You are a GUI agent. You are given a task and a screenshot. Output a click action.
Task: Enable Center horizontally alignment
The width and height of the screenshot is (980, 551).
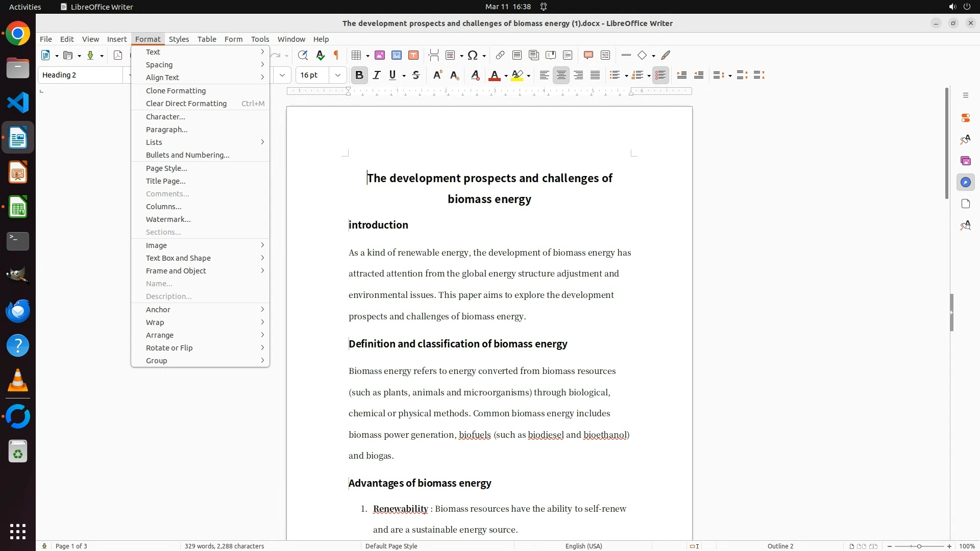coord(561,75)
